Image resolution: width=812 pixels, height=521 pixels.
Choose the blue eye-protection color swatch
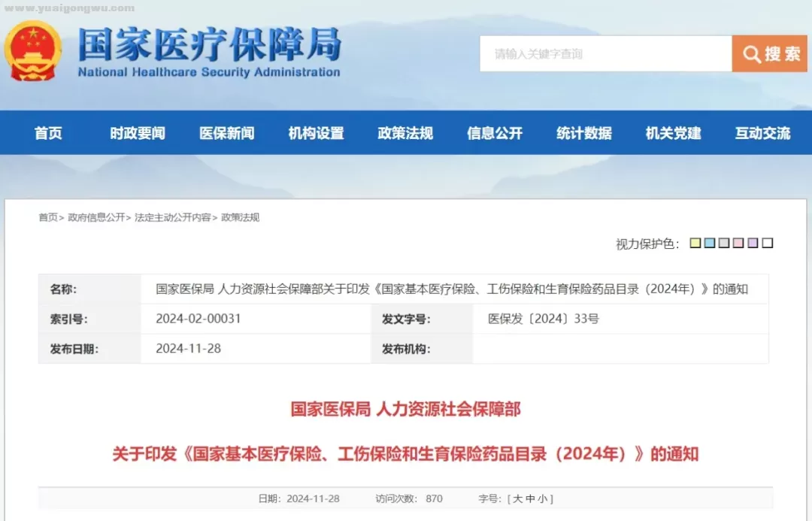pos(710,243)
